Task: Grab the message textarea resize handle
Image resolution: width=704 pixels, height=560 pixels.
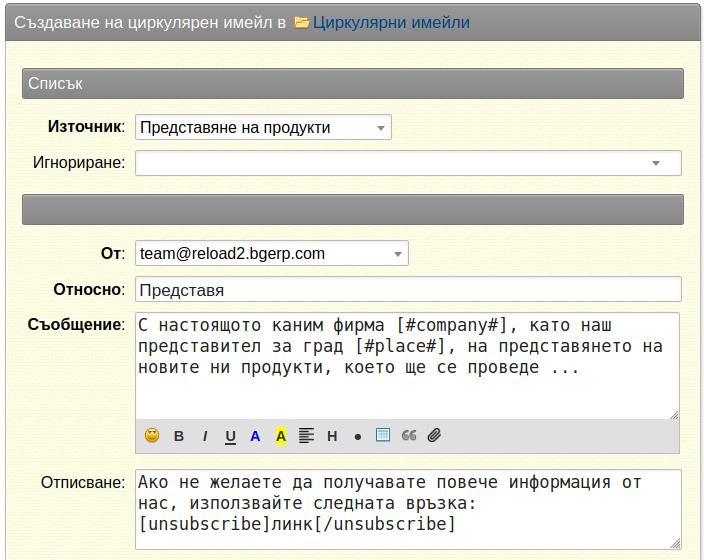Action: pyautogui.click(x=674, y=415)
